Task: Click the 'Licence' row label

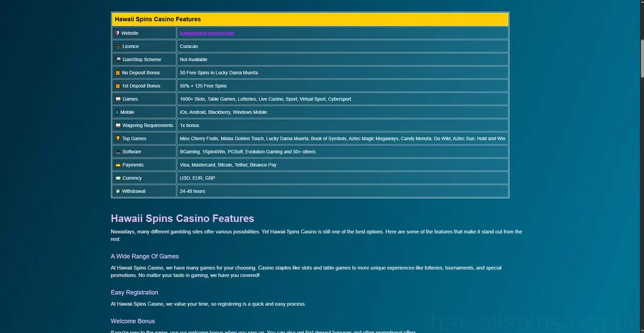Action: (131, 46)
